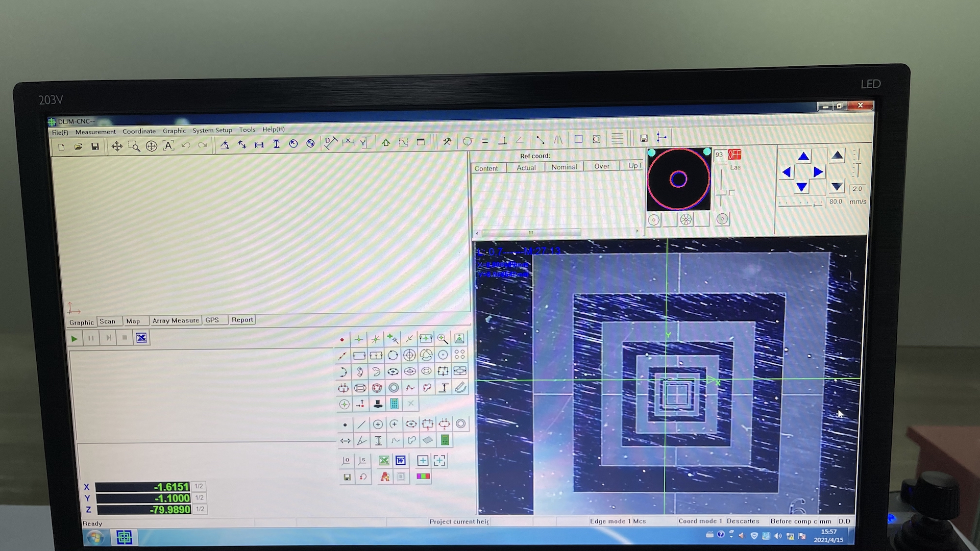980x551 pixels.
Task: Open the System Setup menu
Action: tap(212, 130)
